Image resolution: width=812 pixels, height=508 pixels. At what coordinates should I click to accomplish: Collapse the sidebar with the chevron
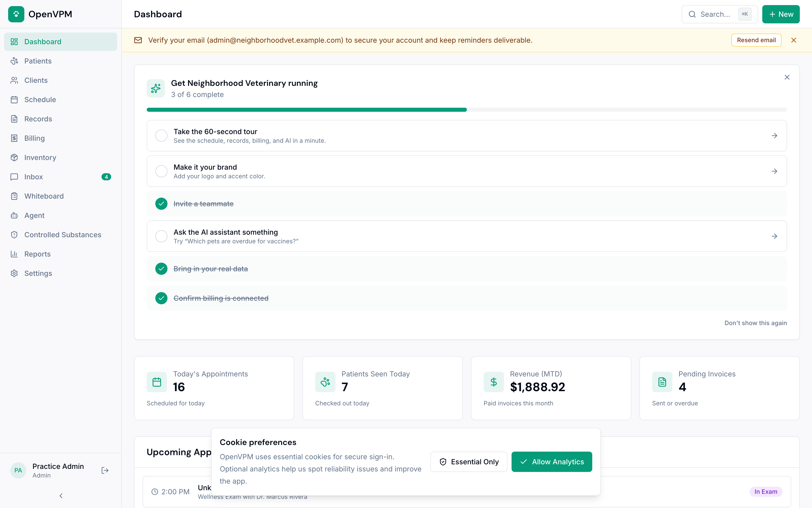coord(61,496)
